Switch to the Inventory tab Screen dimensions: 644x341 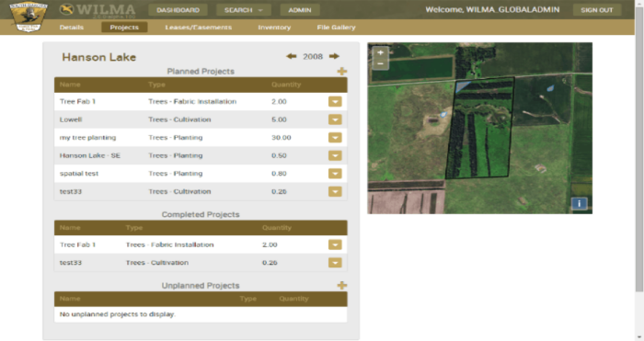tap(274, 27)
